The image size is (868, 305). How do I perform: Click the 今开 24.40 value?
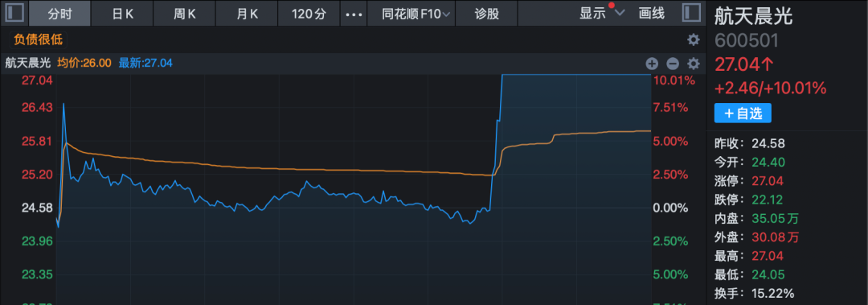click(x=768, y=163)
